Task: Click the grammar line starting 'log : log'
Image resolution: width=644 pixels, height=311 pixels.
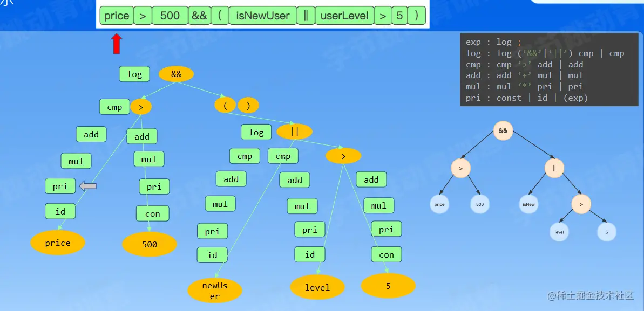Action: coord(545,53)
